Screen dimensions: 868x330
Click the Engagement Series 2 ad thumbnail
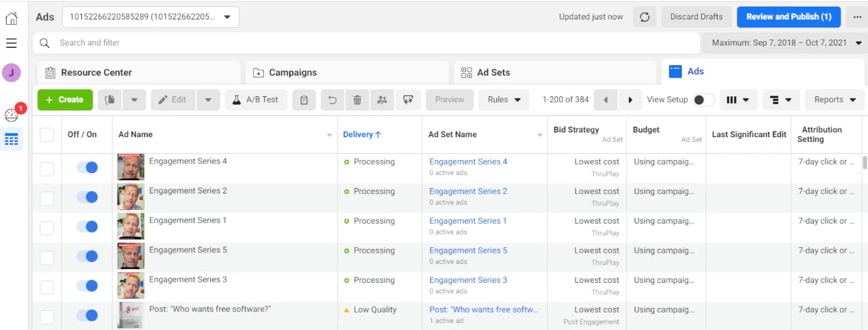[131, 197]
